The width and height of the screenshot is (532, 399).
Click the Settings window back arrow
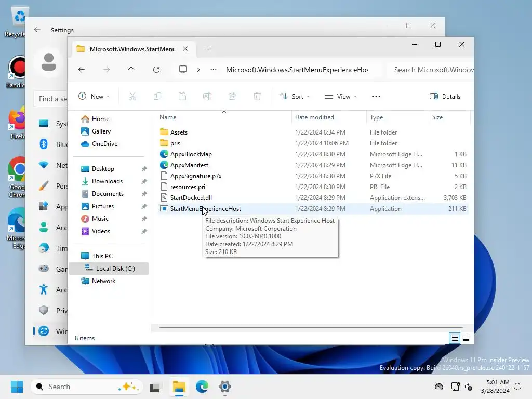37,30
